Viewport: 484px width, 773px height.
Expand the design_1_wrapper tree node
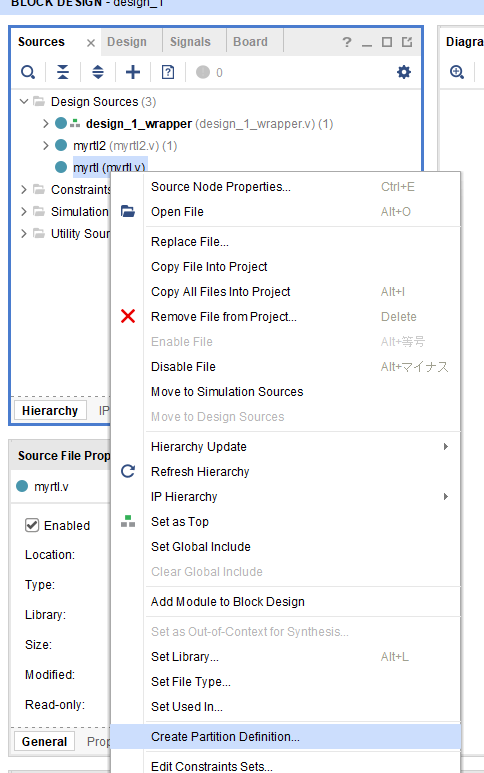coord(45,123)
